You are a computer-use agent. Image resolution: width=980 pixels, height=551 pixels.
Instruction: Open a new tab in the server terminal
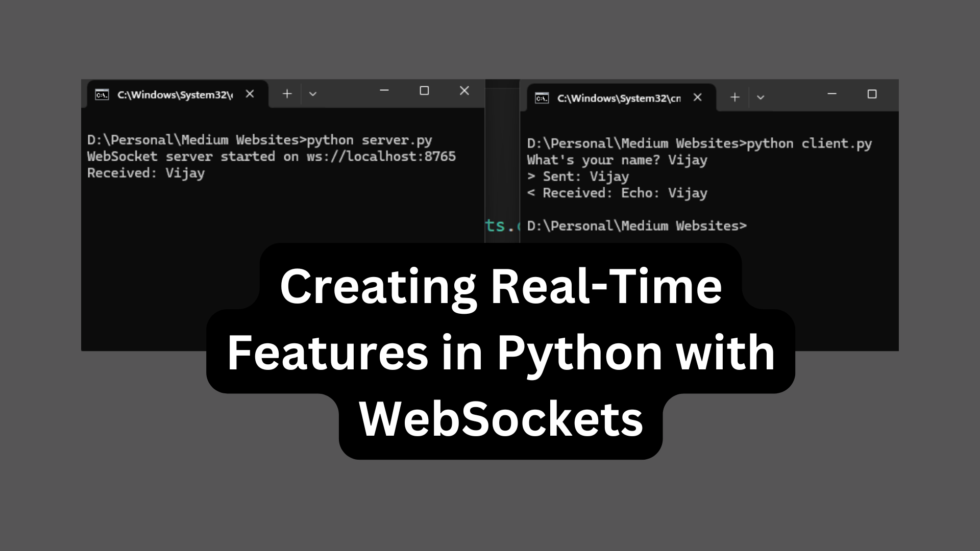coord(287,94)
